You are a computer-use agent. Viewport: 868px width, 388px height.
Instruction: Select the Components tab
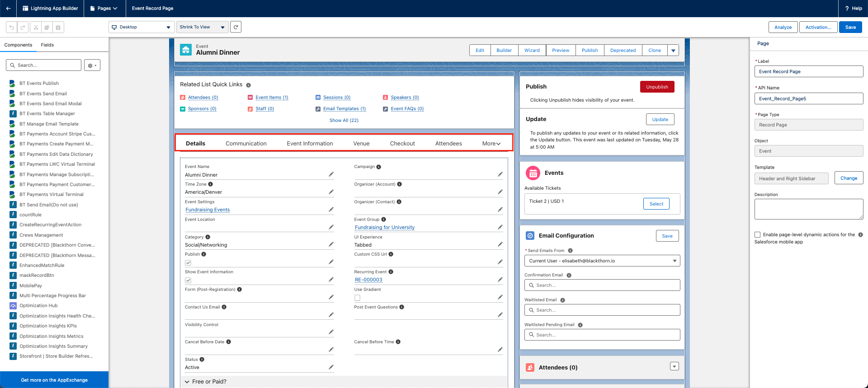18,45
